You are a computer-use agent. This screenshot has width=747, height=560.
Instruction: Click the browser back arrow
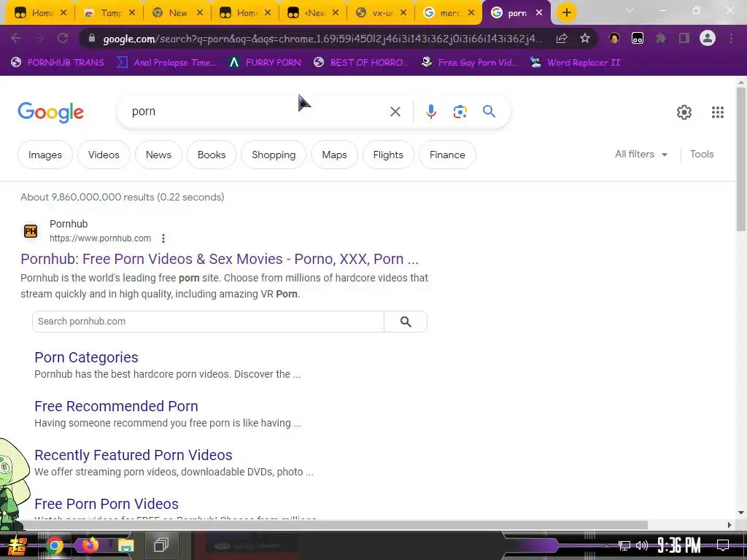point(16,38)
